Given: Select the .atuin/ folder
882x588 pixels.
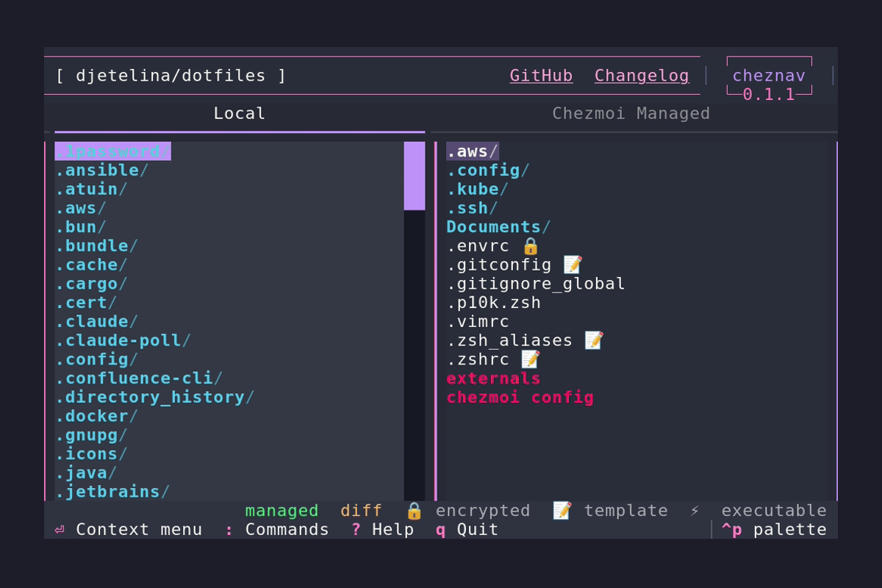Looking at the screenshot, I should tap(92, 190).
